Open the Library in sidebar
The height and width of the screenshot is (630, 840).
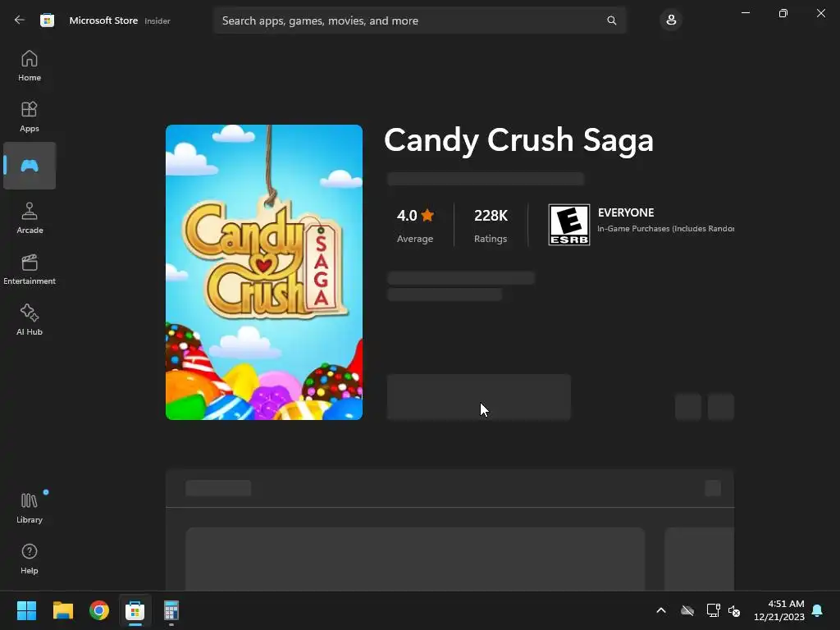30,507
